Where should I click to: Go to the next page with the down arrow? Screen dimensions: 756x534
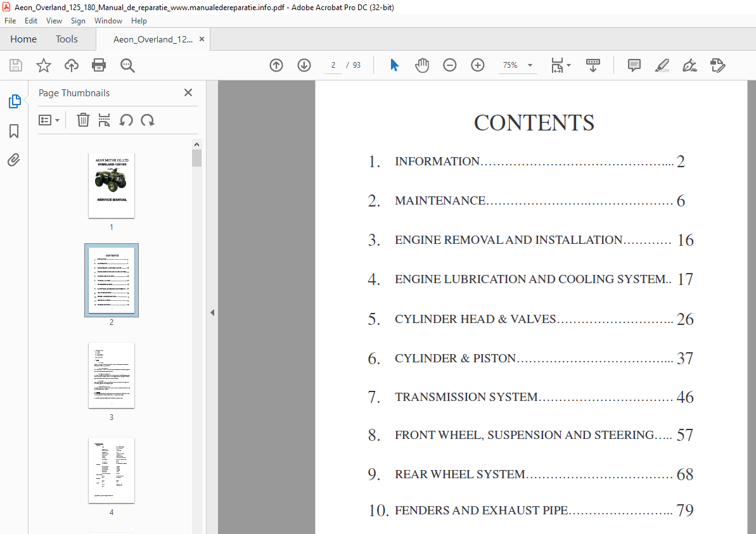(x=304, y=65)
